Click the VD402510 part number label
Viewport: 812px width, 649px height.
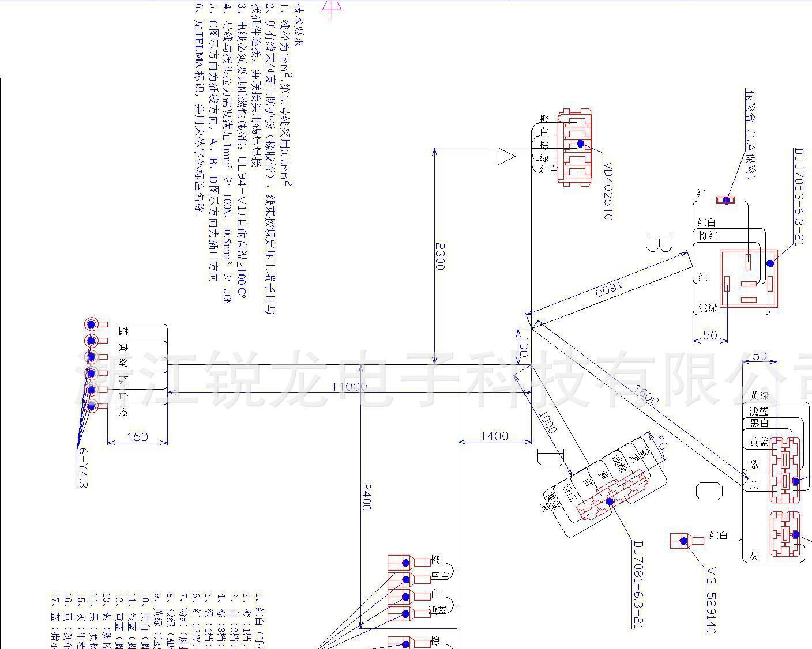click(x=608, y=192)
